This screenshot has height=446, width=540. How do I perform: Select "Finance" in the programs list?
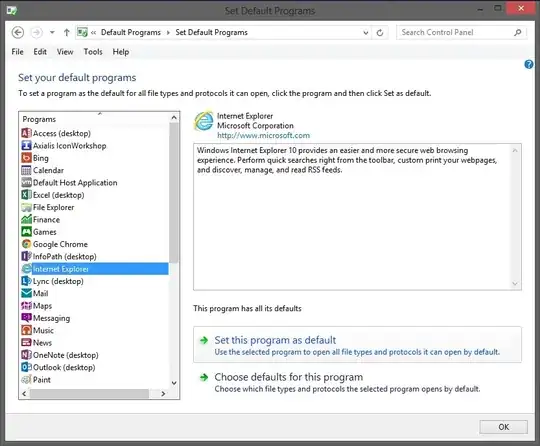46,219
